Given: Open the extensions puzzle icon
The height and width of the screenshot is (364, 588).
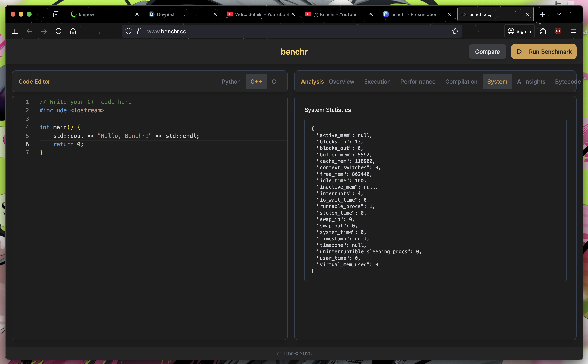Looking at the screenshot, I should tap(543, 31).
